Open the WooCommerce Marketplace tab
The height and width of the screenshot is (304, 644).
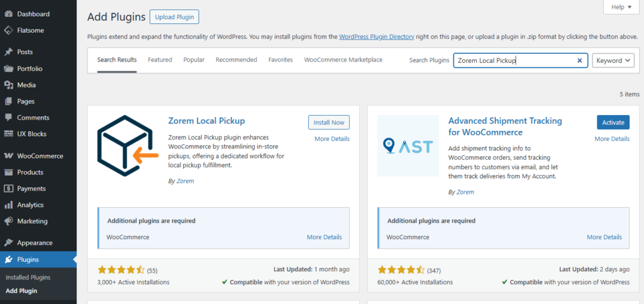pyautogui.click(x=343, y=60)
